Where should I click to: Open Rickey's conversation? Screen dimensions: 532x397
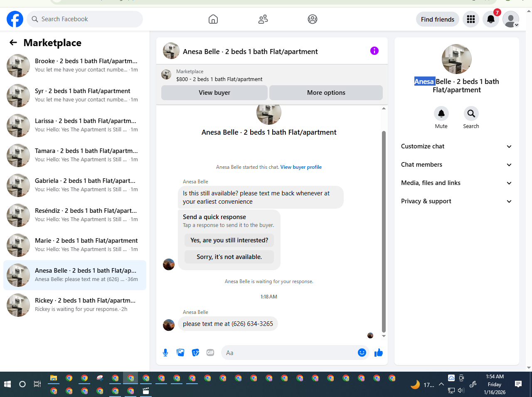(x=75, y=305)
